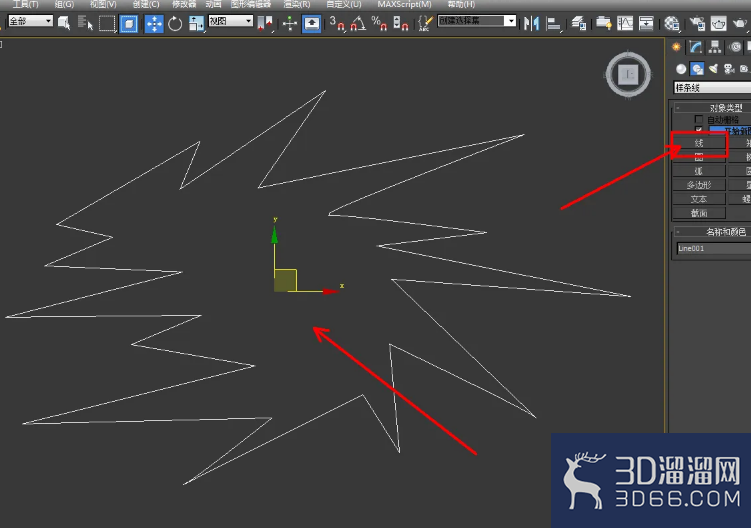Switch to Modify panel tab
Image resolution: width=751 pixels, height=528 pixels.
[695, 47]
